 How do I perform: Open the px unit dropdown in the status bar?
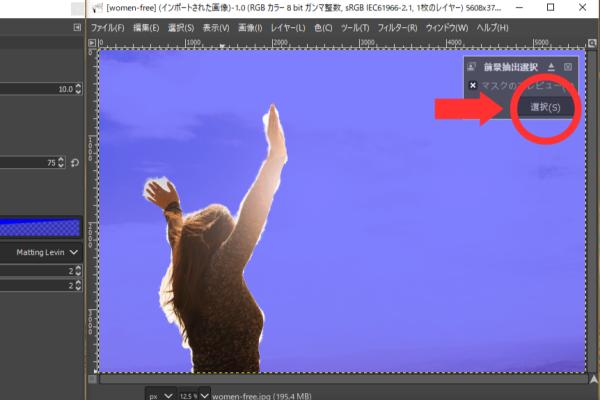pos(161,395)
